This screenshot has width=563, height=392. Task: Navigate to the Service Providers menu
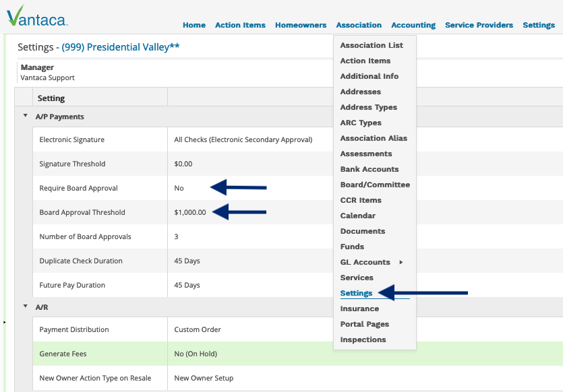click(479, 25)
